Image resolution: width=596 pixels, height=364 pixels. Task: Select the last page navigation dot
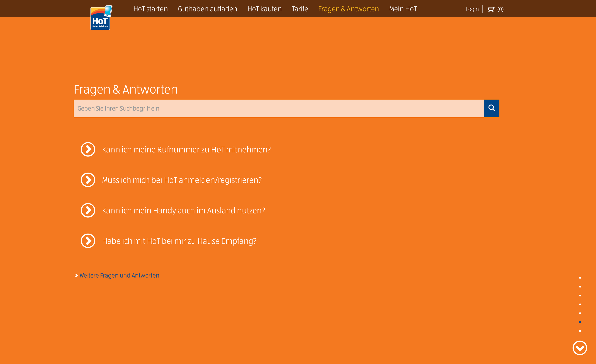click(580, 331)
